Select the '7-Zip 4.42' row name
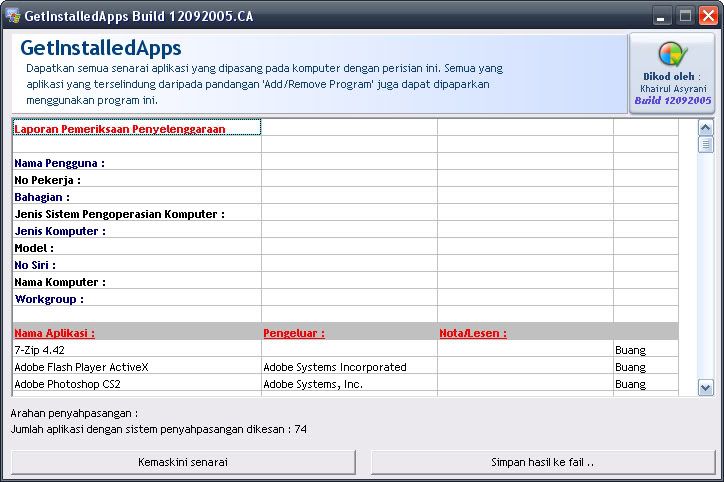Screen dimensions: 724x482 137,349
